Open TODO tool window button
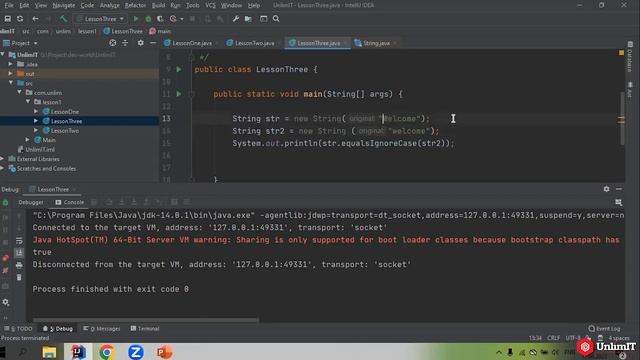This screenshot has height=360, width=640. coord(18,329)
